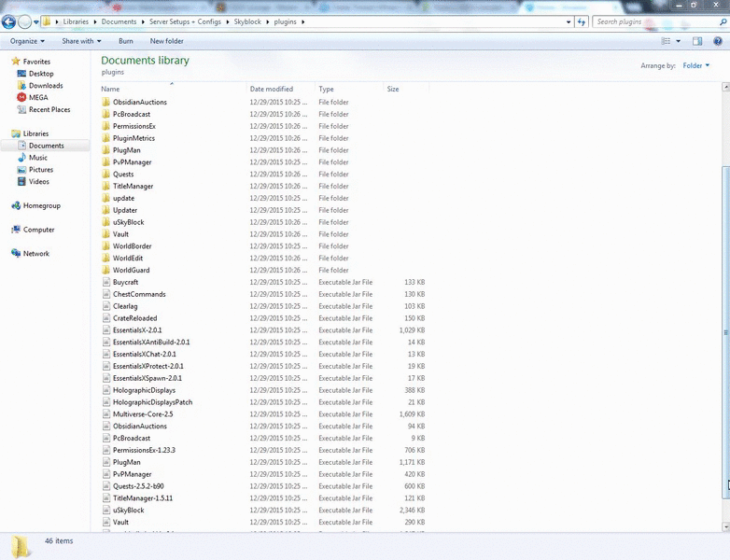The width and height of the screenshot is (730, 560).
Task: Open recent locations dropdown next to Forward
Action: tap(35, 21)
